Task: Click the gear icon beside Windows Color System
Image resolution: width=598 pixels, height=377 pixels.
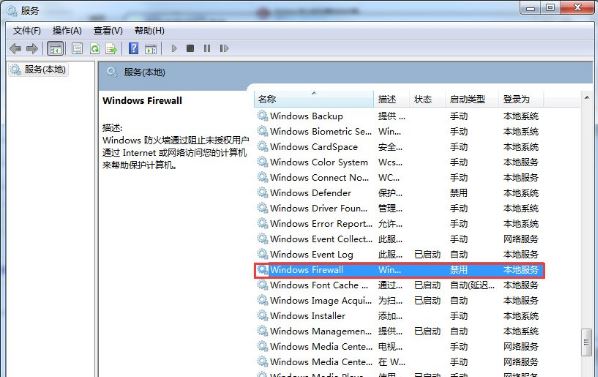Action: (x=262, y=162)
